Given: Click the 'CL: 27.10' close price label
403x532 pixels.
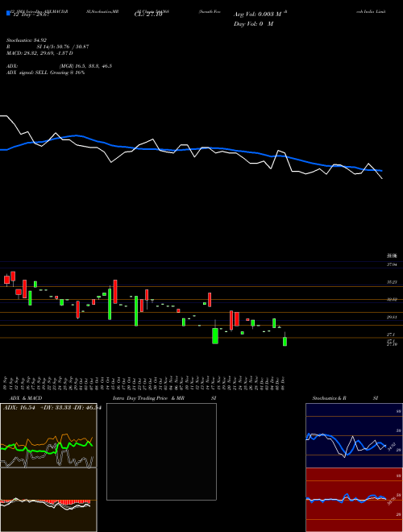Looking at the screenshot, I should tap(148, 15).
